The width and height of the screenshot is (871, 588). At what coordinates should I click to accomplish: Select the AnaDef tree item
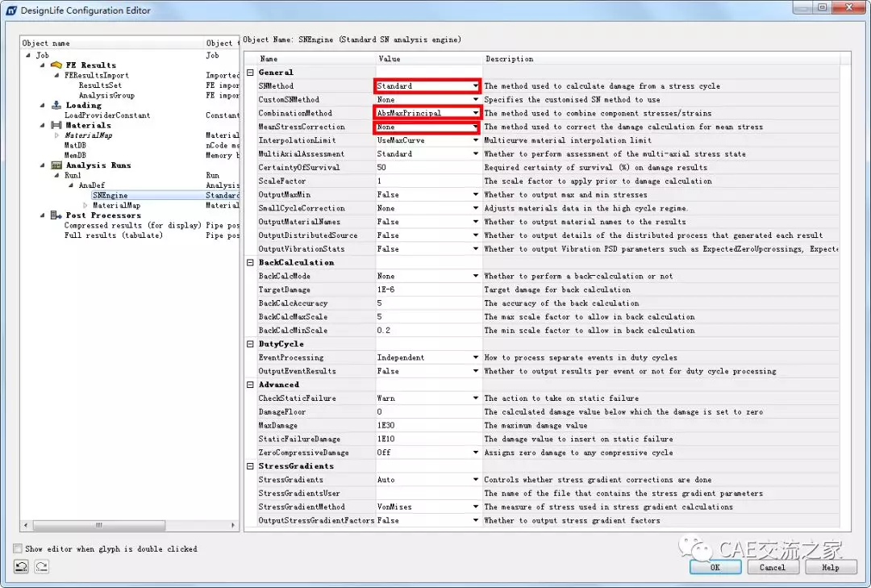(x=92, y=185)
